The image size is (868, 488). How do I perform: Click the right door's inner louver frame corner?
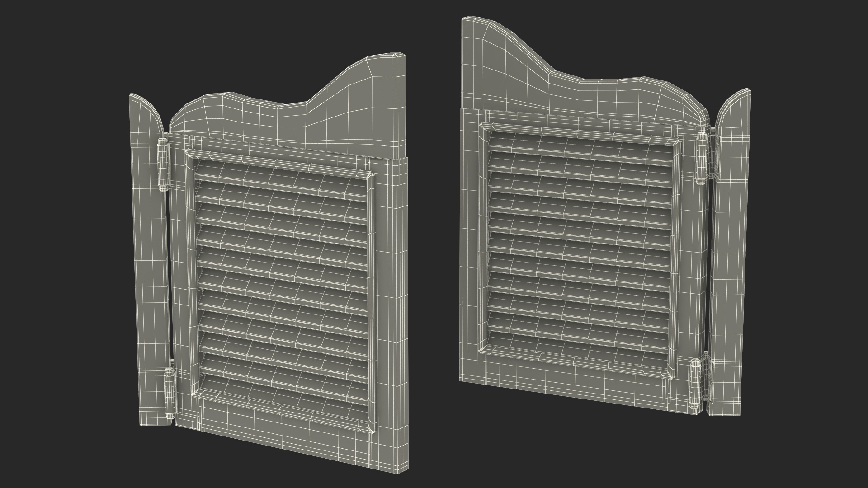click(485, 128)
